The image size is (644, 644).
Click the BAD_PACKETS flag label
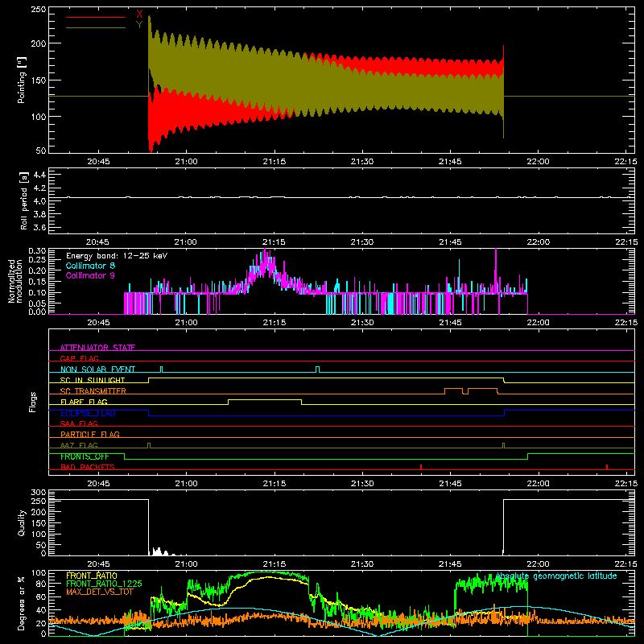pyautogui.click(x=88, y=467)
